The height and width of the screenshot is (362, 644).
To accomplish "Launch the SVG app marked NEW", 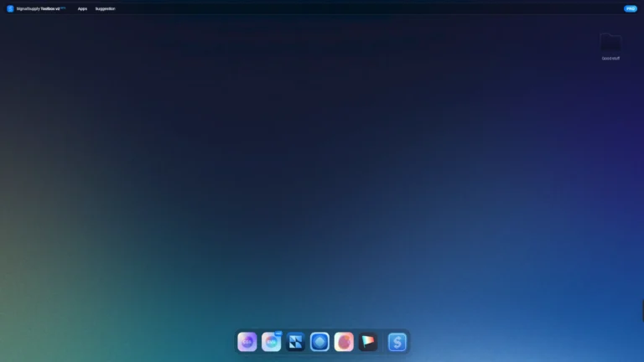I will tap(271, 342).
